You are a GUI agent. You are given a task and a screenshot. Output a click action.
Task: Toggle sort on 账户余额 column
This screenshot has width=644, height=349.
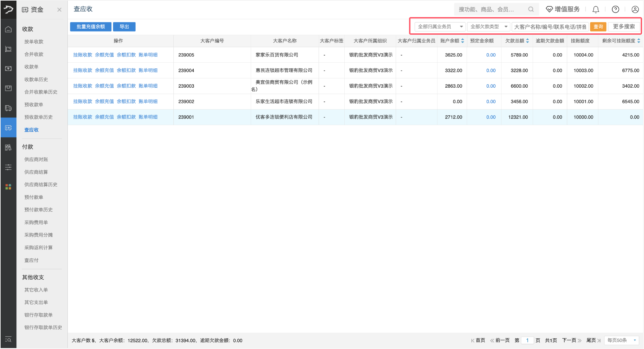[463, 41]
